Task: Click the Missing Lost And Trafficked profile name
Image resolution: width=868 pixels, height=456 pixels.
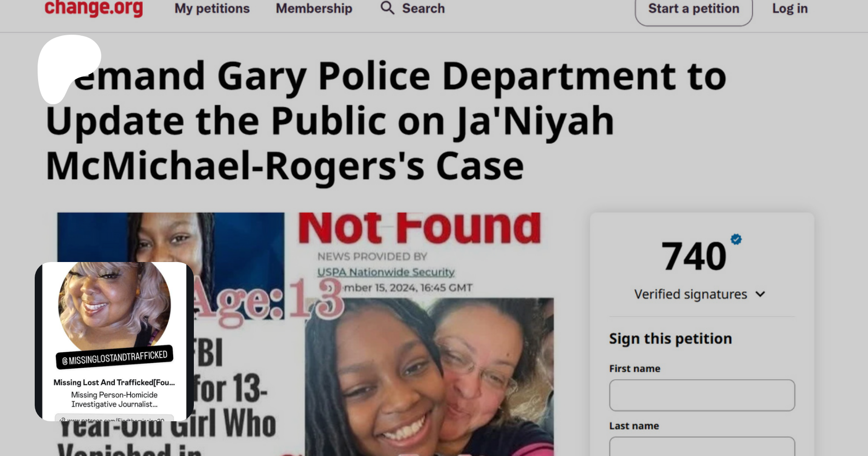Action: (x=114, y=382)
